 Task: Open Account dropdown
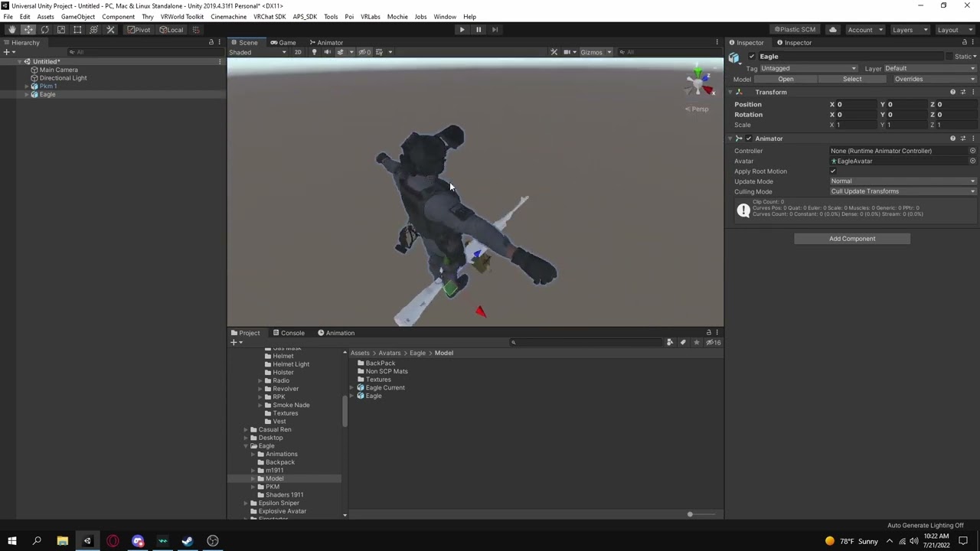click(x=864, y=30)
